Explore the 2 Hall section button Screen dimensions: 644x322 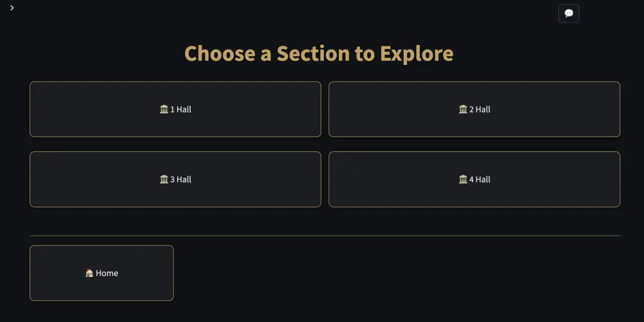click(474, 109)
